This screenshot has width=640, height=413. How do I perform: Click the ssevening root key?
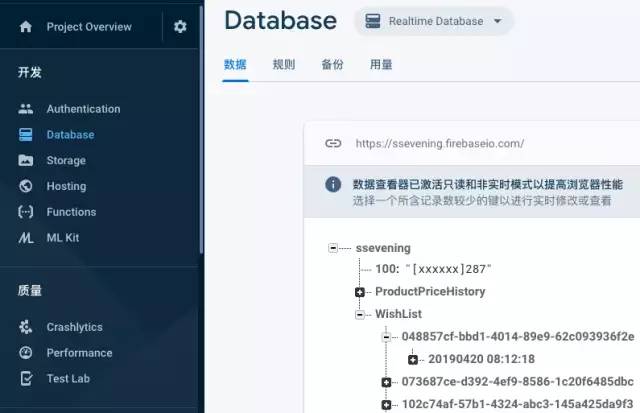(383, 248)
